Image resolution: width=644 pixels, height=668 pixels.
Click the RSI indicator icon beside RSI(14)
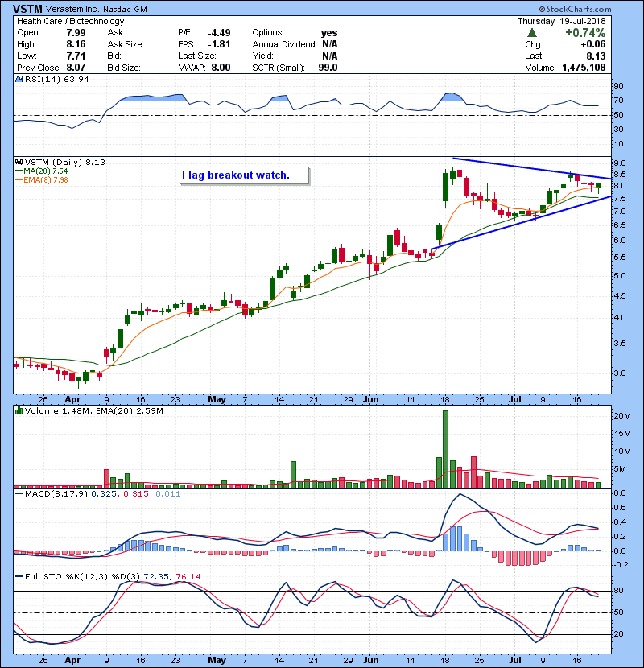point(19,79)
